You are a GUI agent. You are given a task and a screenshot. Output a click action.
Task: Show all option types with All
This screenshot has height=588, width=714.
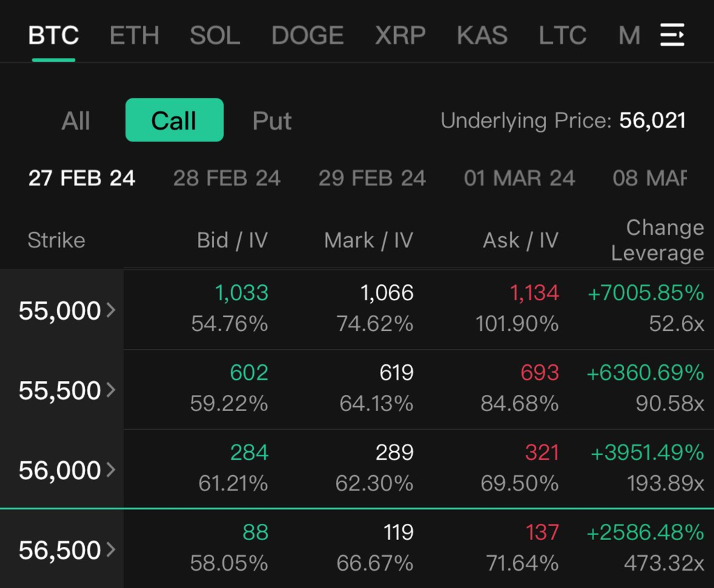point(75,121)
